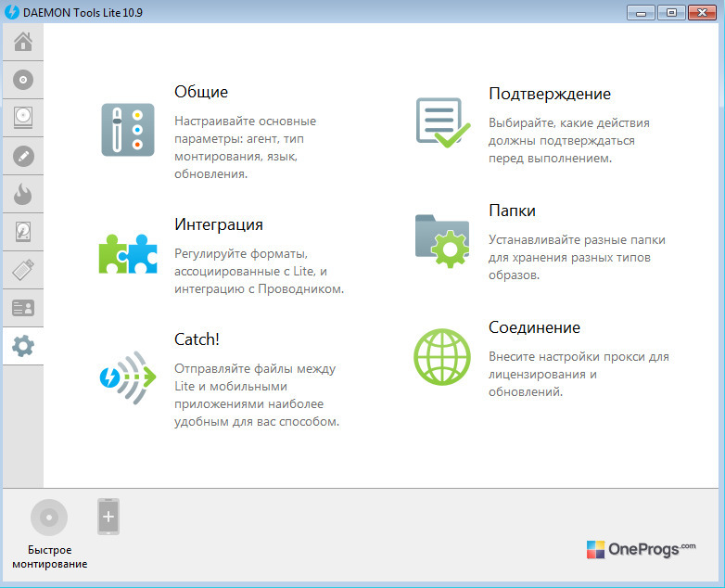The height and width of the screenshot is (588, 725).
Task: Select the virtual HDD sidebar icon
Action: pyautogui.click(x=23, y=232)
